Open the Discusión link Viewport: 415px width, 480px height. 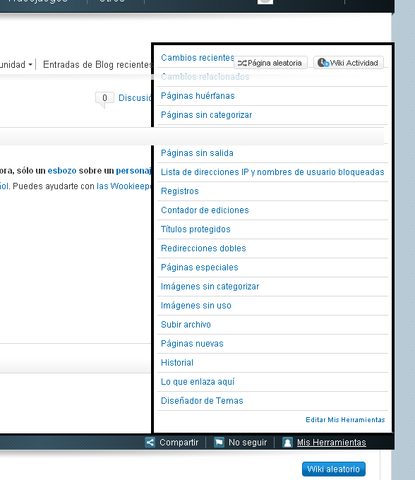tap(135, 98)
